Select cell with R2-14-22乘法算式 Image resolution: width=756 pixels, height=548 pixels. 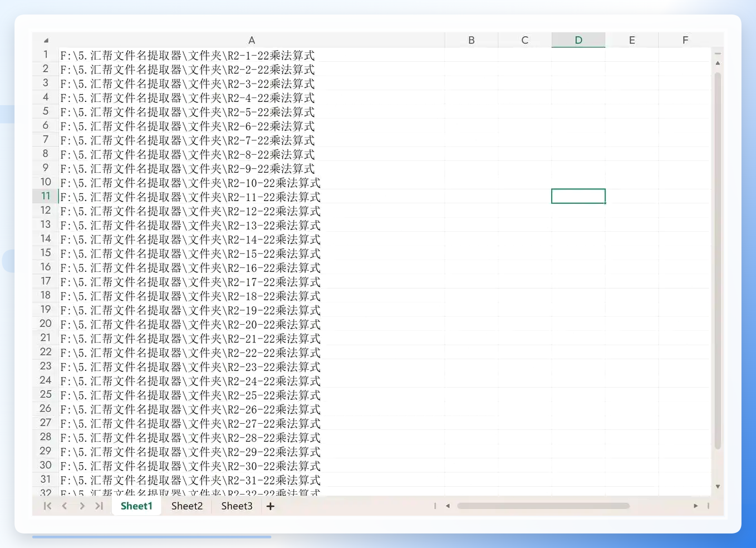pyautogui.click(x=252, y=239)
